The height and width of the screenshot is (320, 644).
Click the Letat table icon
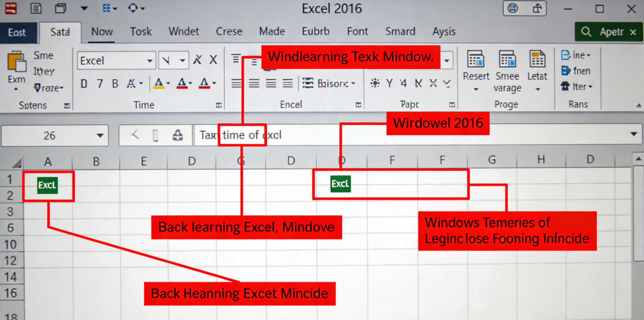pyautogui.click(x=537, y=59)
